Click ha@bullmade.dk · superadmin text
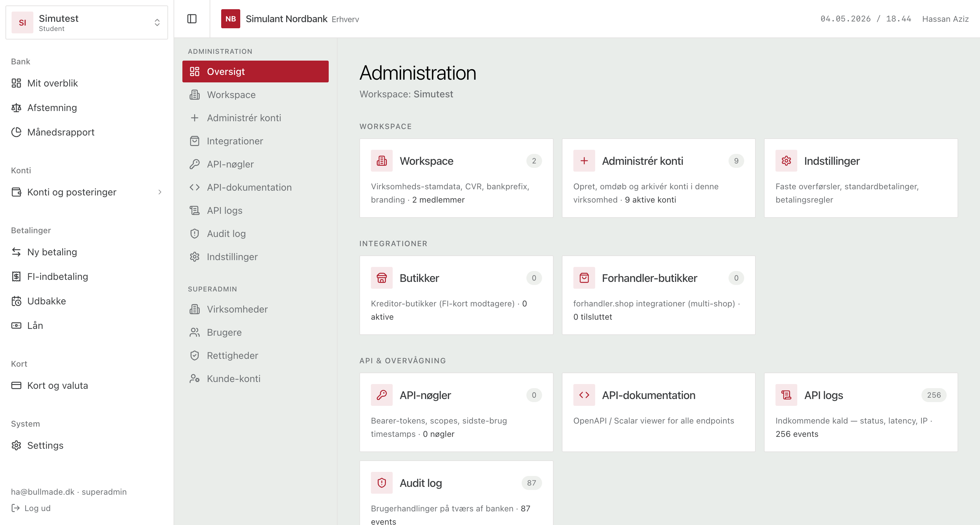 click(x=69, y=492)
